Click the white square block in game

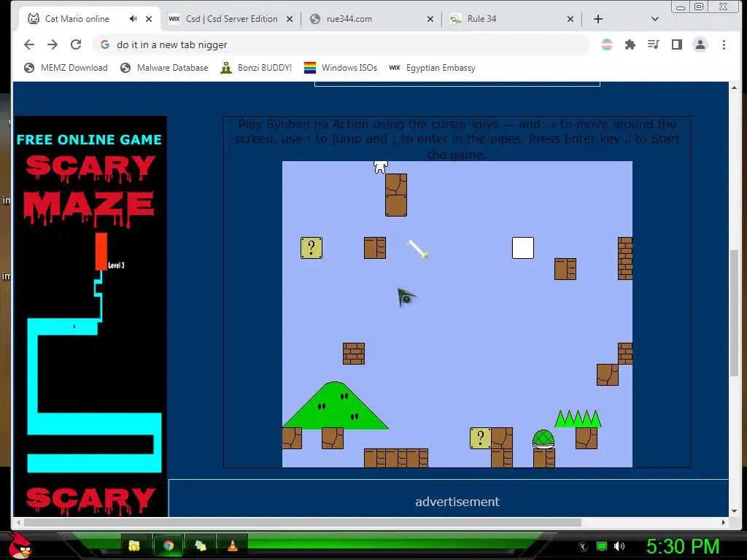point(522,248)
